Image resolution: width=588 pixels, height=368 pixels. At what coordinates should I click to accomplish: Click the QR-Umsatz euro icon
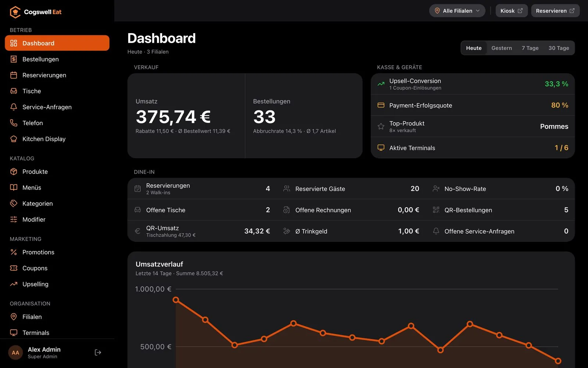point(137,231)
